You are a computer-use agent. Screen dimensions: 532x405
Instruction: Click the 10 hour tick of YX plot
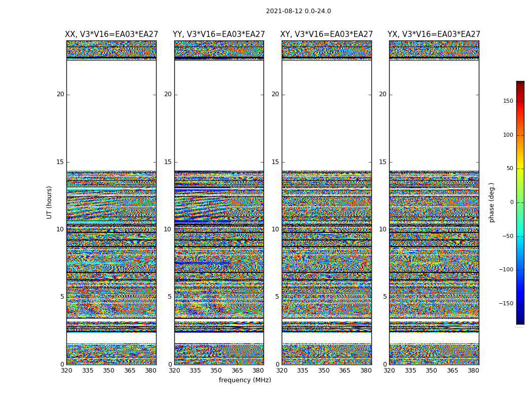point(383,229)
